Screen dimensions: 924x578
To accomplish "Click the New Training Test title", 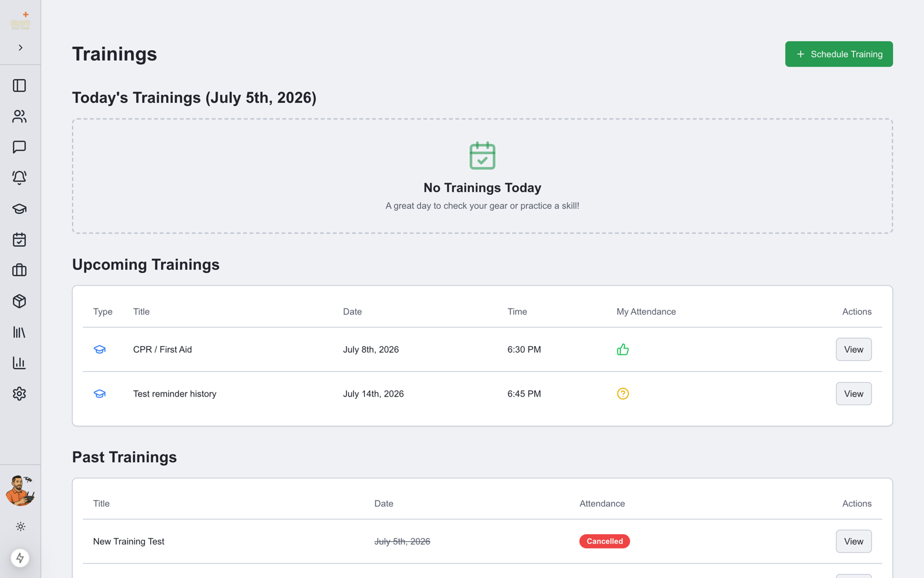I will pos(129,542).
